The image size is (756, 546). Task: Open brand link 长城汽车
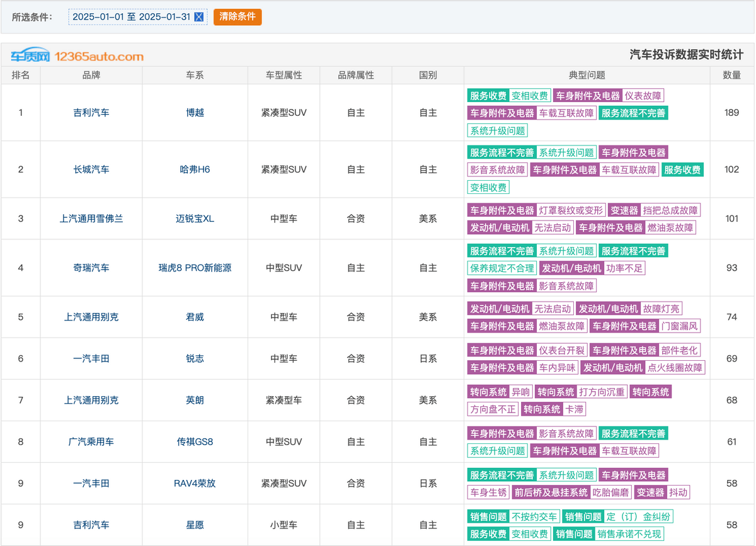[91, 169]
